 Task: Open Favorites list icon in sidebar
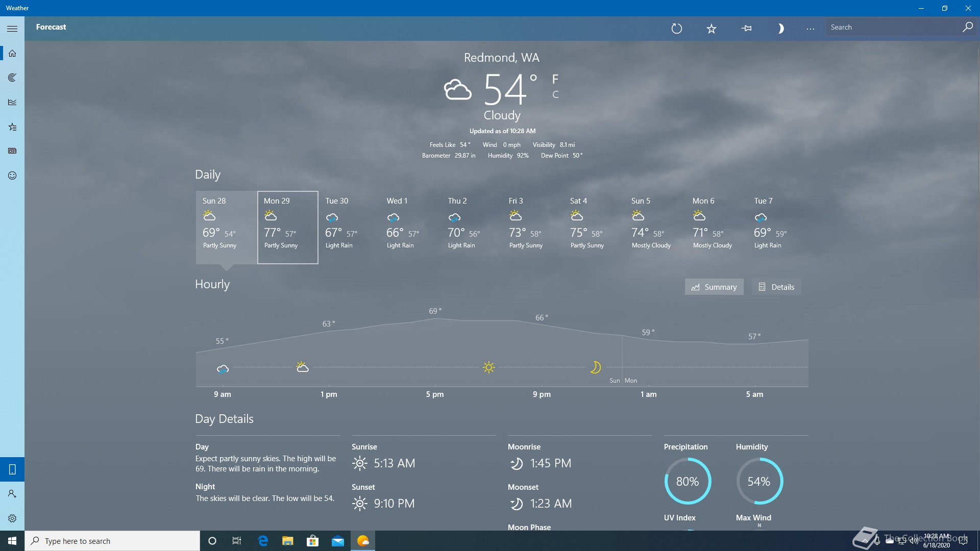pyautogui.click(x=12, y=127)
